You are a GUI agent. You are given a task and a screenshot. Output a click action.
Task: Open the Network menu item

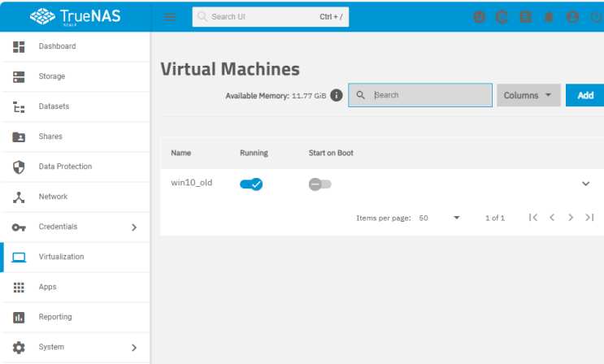(x=75, y=197)
